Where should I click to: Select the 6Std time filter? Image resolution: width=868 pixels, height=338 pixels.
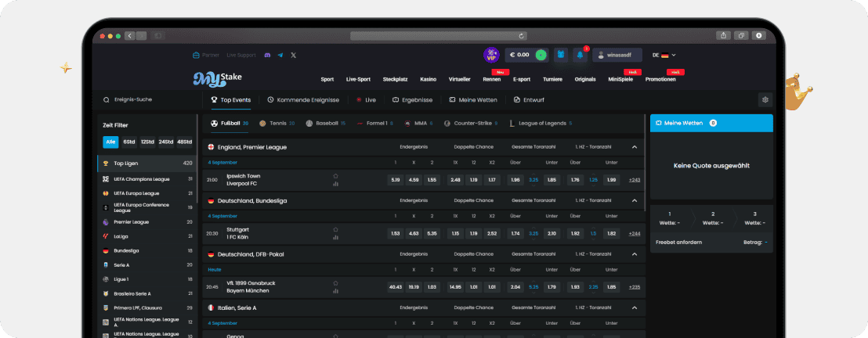(129, 142)
